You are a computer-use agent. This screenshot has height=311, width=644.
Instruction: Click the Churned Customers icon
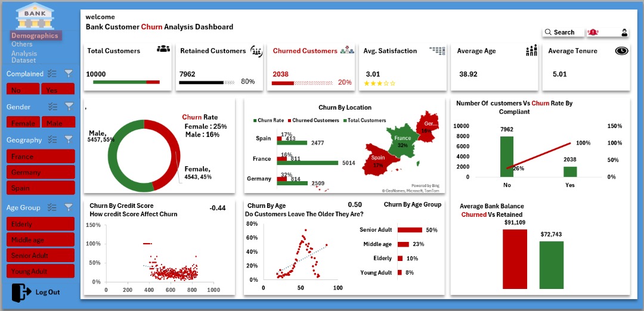point(347,50)
